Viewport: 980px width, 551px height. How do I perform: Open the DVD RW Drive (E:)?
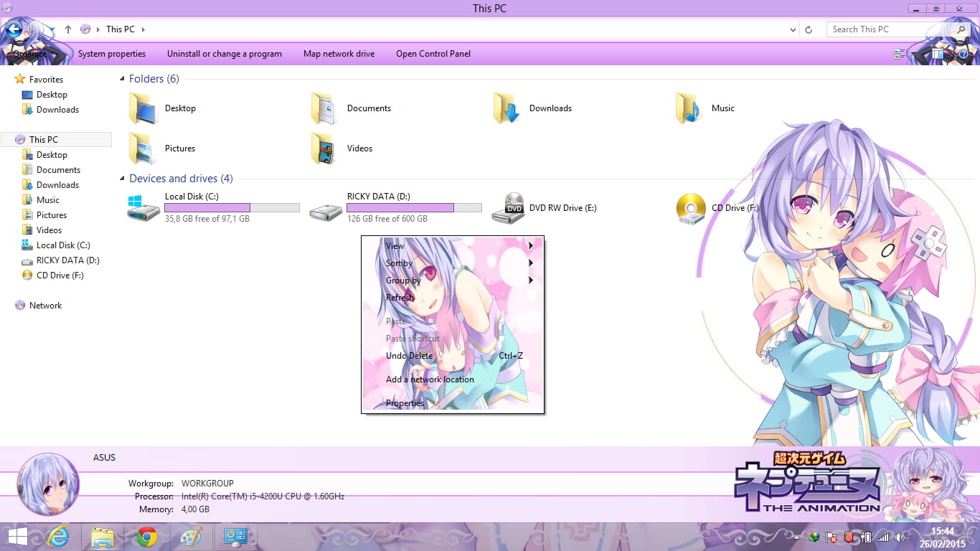coord(563,208)
